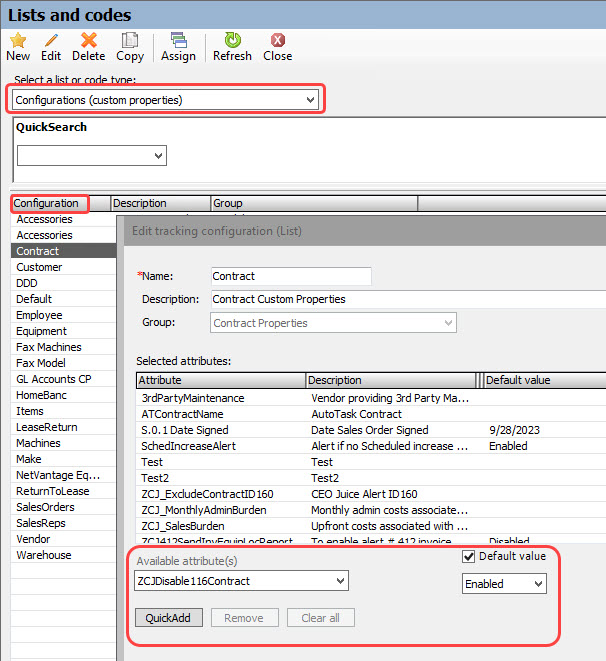Select Fax Model in the configuration list

pos(63,363)
